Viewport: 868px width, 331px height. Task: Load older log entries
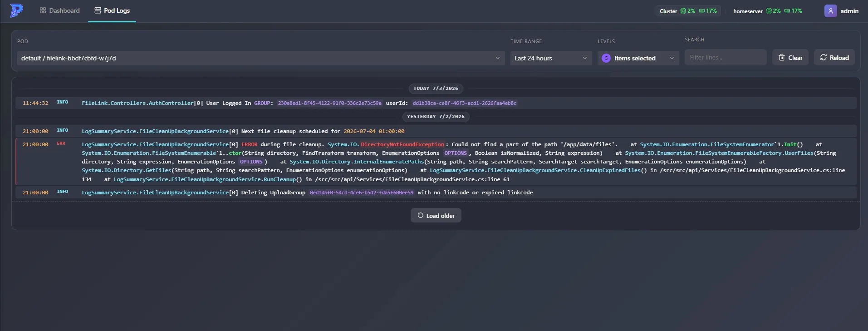point(436,216)
